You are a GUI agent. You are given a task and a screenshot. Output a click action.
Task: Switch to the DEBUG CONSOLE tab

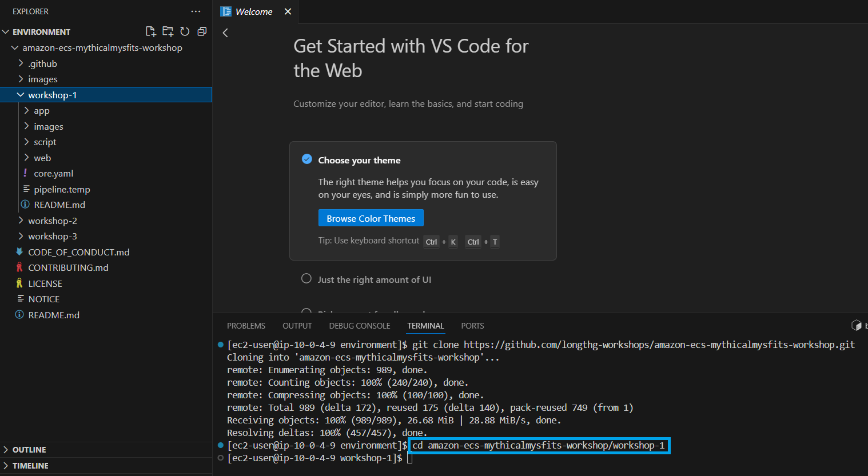[359, 326]
